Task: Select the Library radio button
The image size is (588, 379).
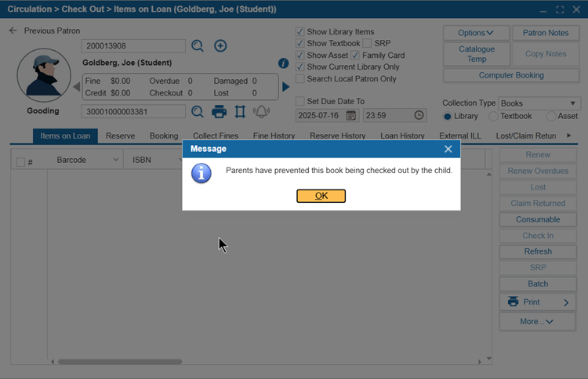Action: [x=447, y=116]
